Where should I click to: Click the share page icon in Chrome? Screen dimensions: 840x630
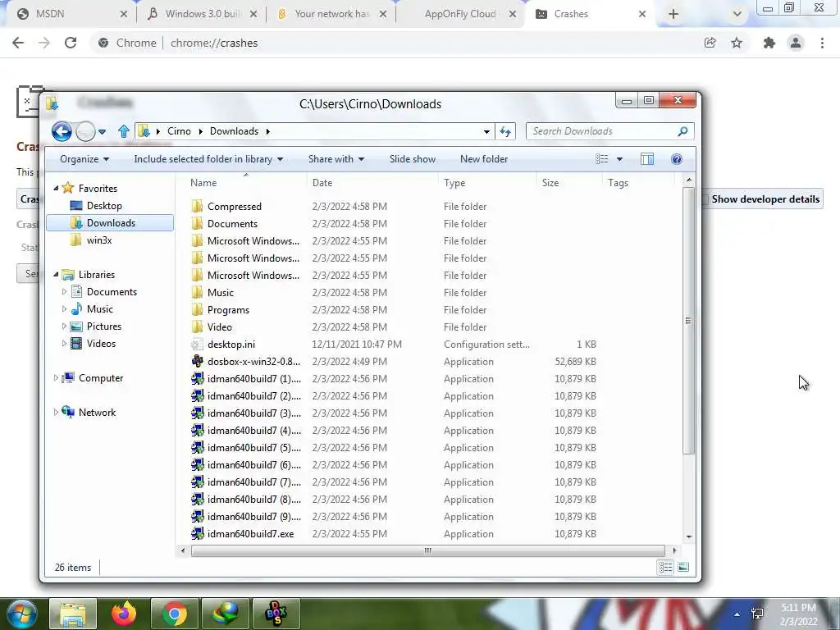710,43
